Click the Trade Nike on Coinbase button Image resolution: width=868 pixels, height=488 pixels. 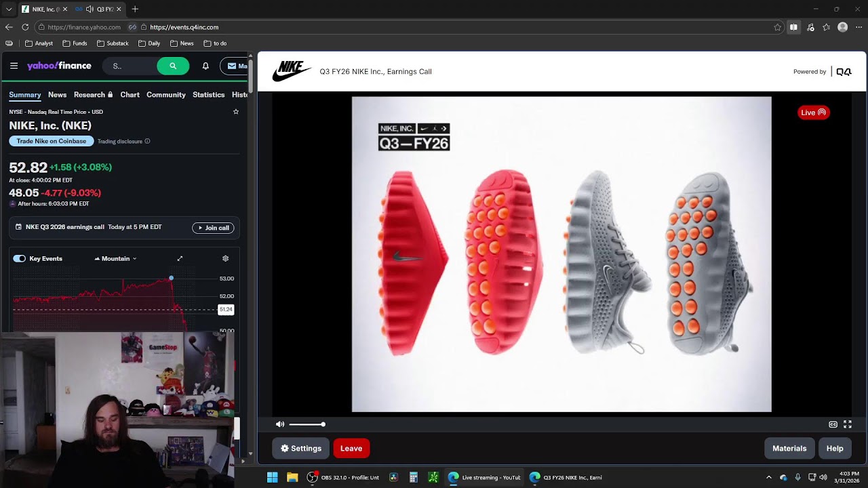pos(52,141)
